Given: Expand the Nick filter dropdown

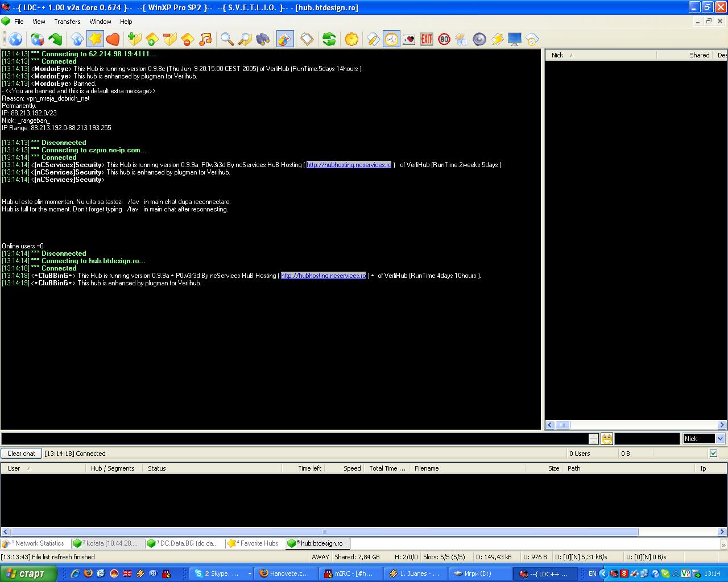Looking at the screenshot, I should (720, 438).
